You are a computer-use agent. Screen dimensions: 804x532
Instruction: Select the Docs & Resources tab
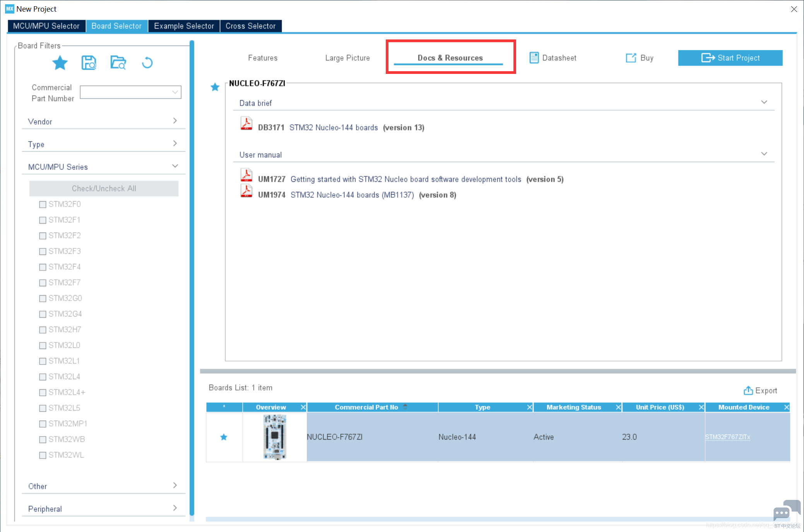coord(450,58)
